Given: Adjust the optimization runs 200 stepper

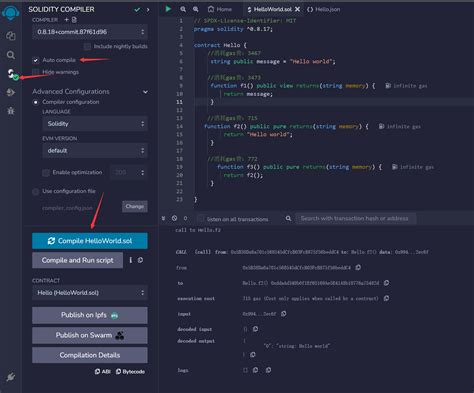Looking at the screenshot, I should pyautogui.click(x=129, y=172).
